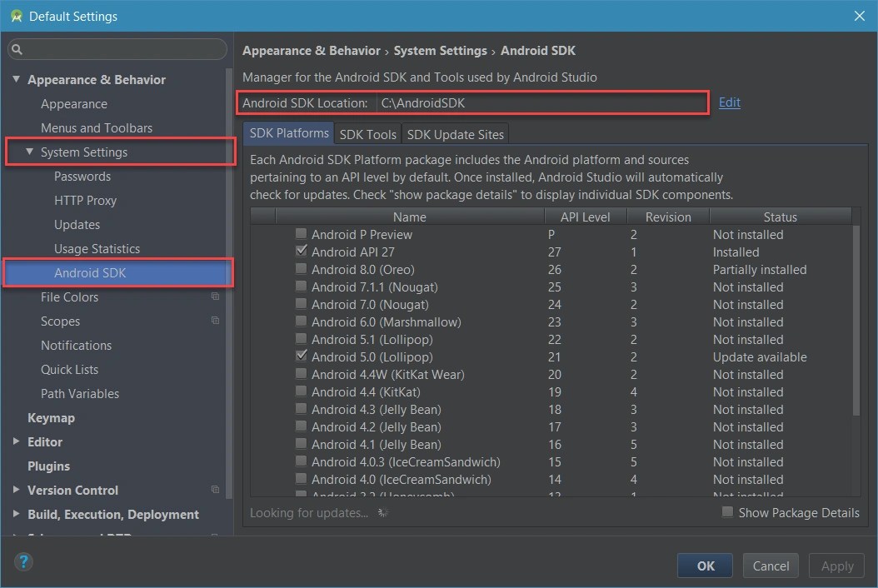This screenshot has width=878, height=588.
Task: Enable Show Package Details
Action: tap(726, 512)
